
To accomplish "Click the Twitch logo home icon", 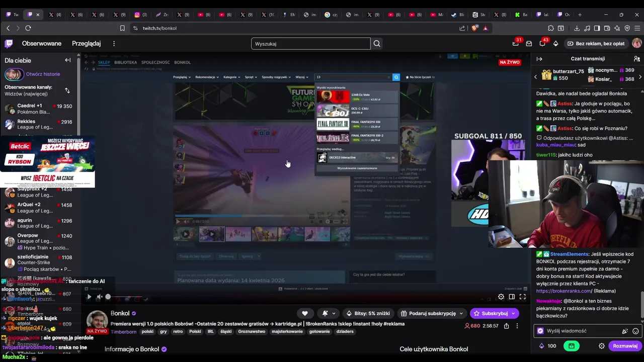I will point(9,44).
